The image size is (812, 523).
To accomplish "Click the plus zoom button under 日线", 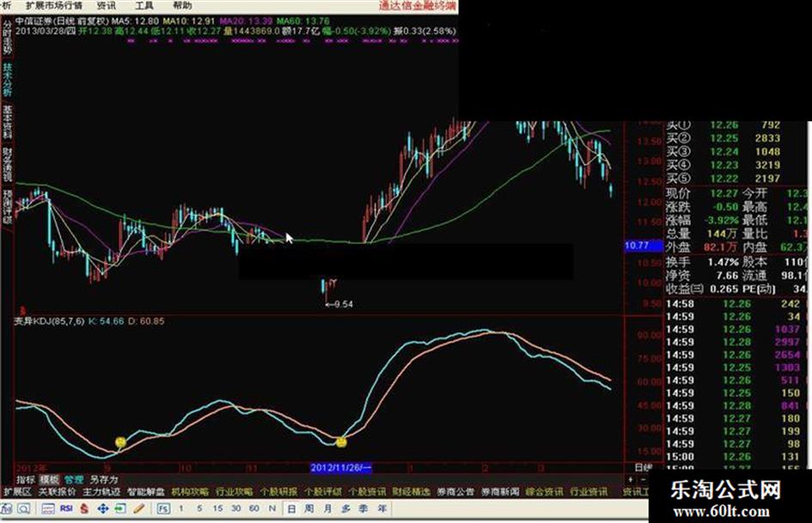I will tap(631, 479).
